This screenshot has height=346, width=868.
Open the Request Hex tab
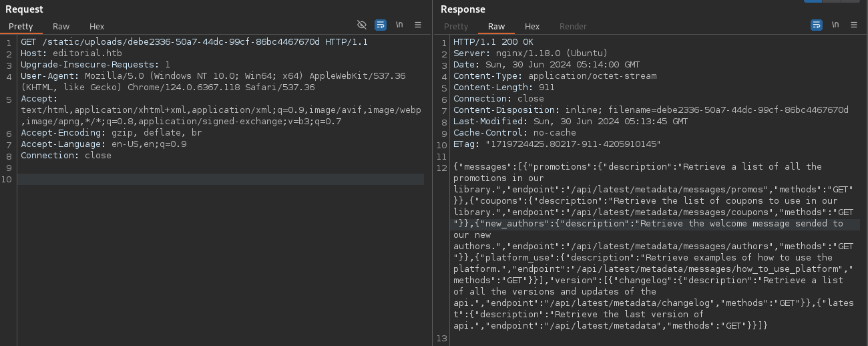pos(97,27)
